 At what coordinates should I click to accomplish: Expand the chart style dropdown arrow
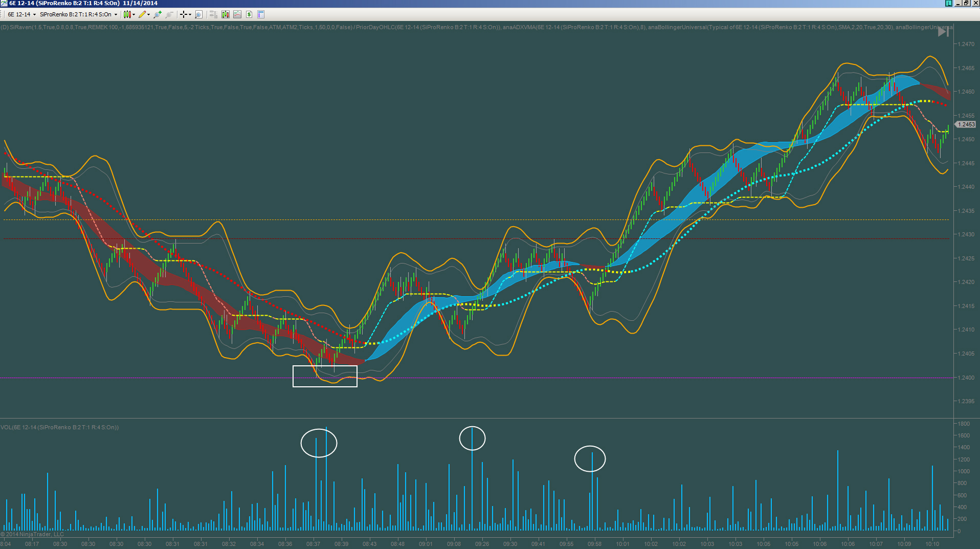click(x=134, y=14)
